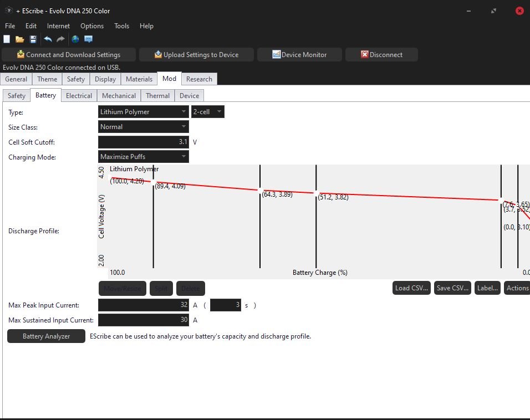Switch to the Materials tab
This screenshot has height=420, width=530.
[x=139, y=79]
